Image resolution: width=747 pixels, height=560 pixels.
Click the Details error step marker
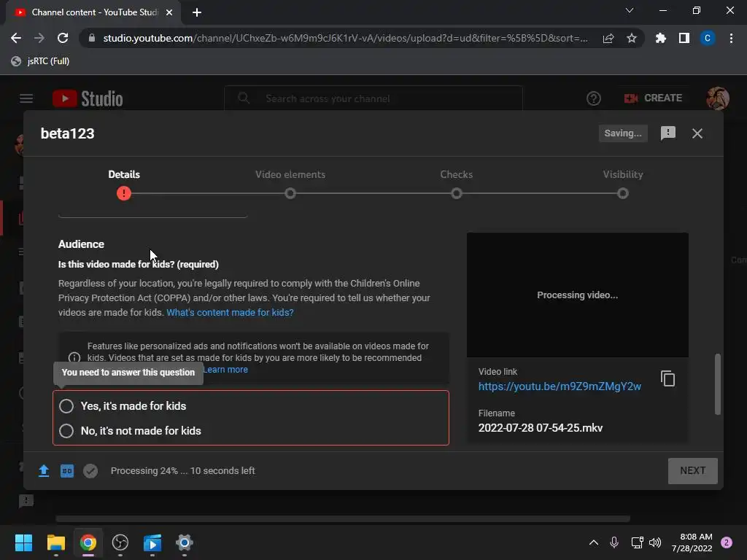(x=124, y=193)
